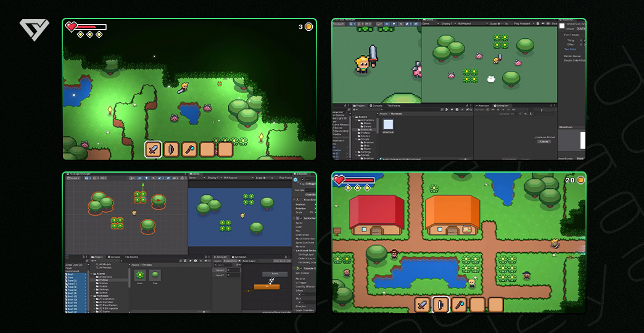Click coin icon beside 20 in village game

580,180
